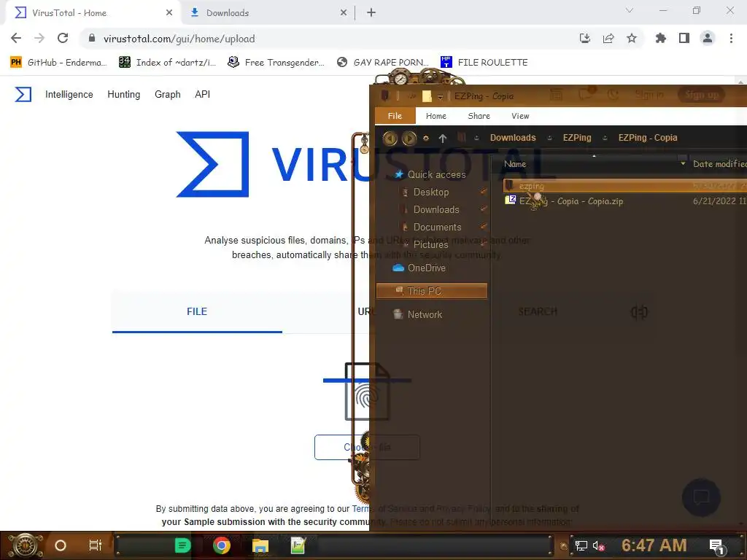
Task: Sort by Date modified column
Action: (719, 164)
